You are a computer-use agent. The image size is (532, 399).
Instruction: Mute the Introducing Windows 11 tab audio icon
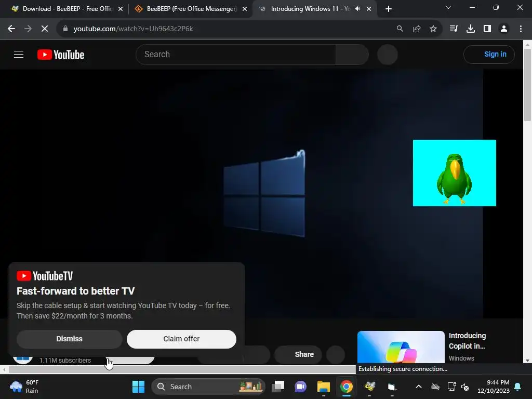[357, 9]
